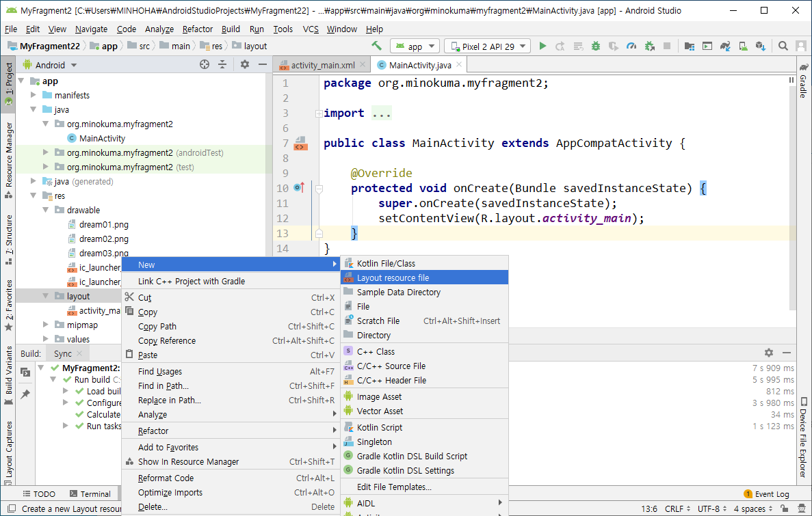Open the Device File Explorer side panel
Image resolution: width=812 pixels, height=516 pixels.
[x=803, y=437]
